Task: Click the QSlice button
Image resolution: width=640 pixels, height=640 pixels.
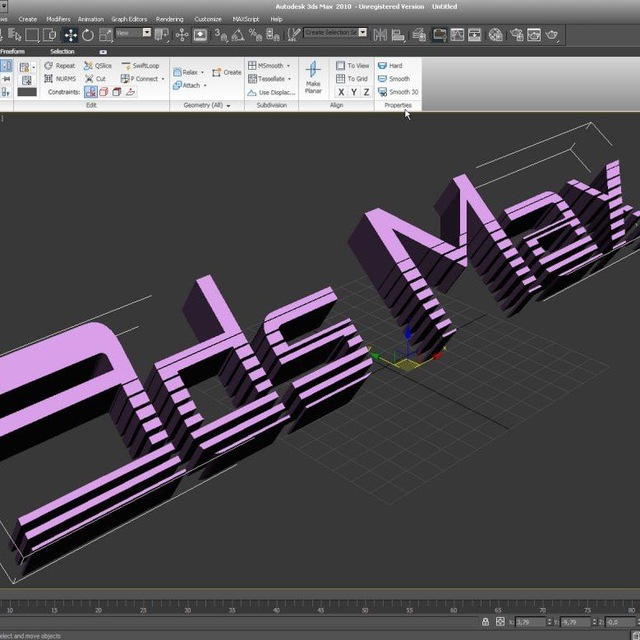Action: pos(98,66)
